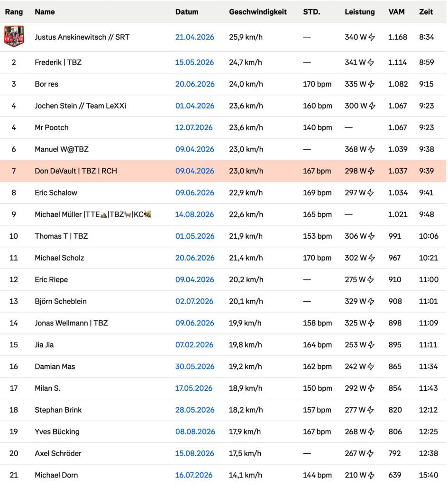This screenshot has height=485, width=448.
Task: Click the bolt icon beside 329 W
Action: (x=371, y=301)
